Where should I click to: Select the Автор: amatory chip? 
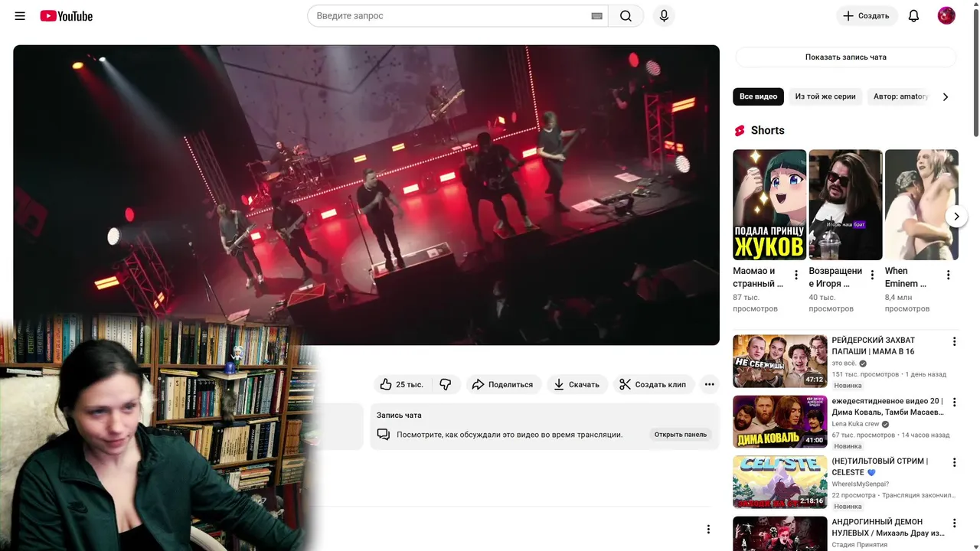tap(900, 96)
